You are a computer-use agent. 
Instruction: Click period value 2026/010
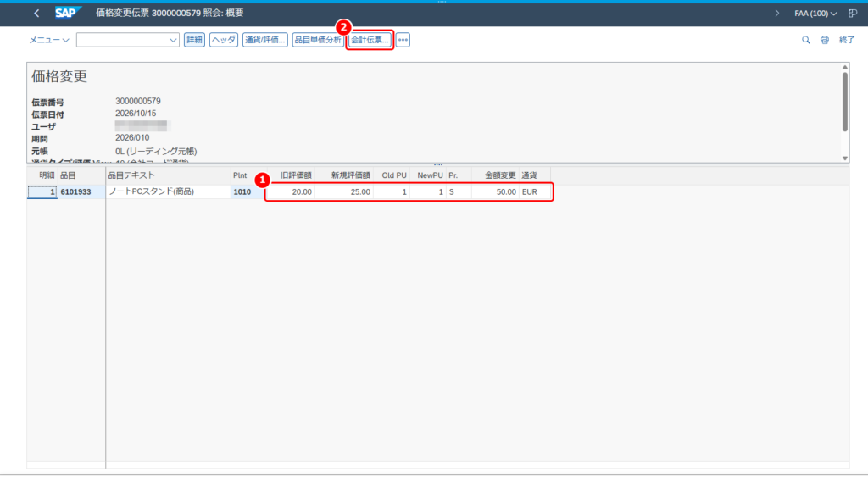click(132, 138)
